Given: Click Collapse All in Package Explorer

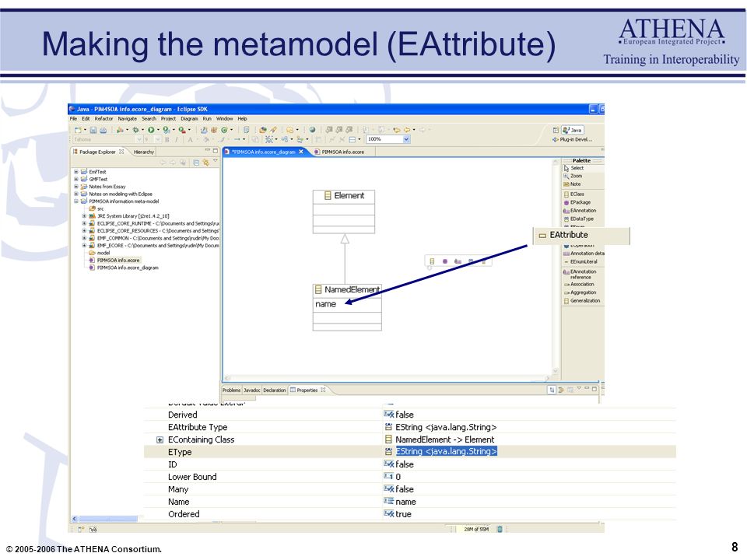Looking at the screenshot, I should [x=196, y=163].
